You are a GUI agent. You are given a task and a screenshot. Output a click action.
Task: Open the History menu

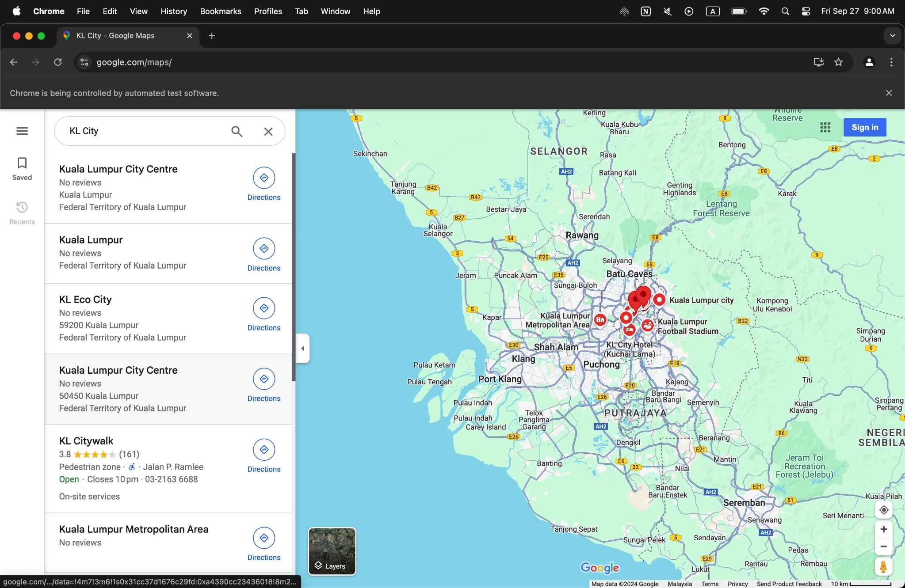click(x=174, y=11)
